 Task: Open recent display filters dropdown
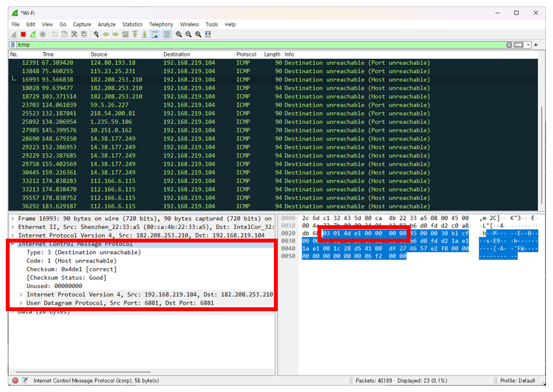(528, 45)
